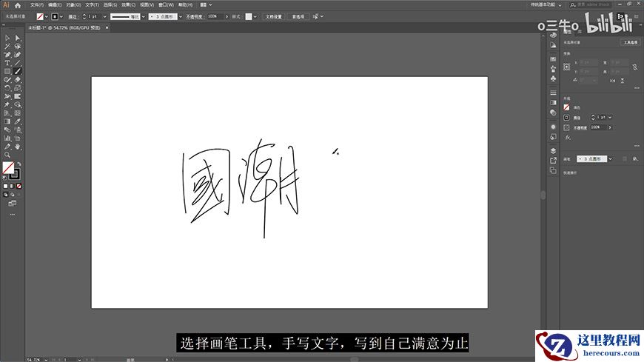Select the Rotate tool
The image size is (644, 362).
point(7,88)
